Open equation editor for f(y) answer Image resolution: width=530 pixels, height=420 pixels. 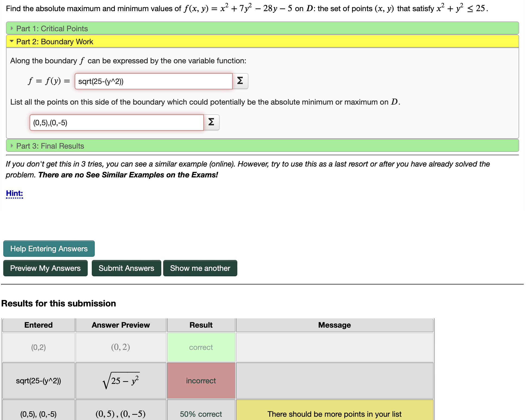pos(240,81)
